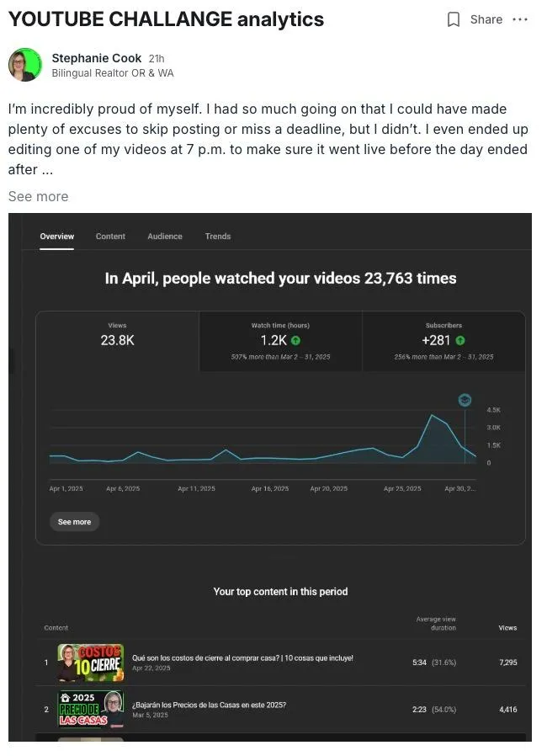Open Stephanie Cook author name link
Image resolution: width=547 pixels, height=756 pixels.
[97, 58]
